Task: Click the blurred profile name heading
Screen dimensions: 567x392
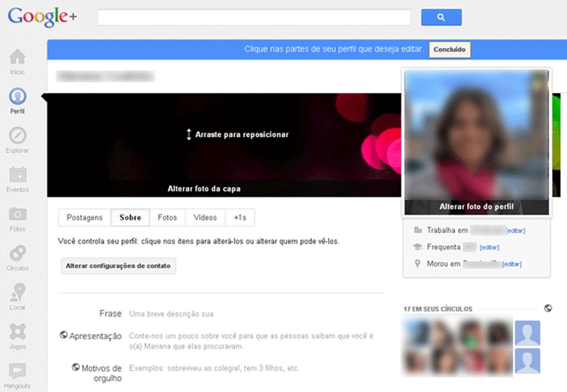Action: [x=105, y=76]
